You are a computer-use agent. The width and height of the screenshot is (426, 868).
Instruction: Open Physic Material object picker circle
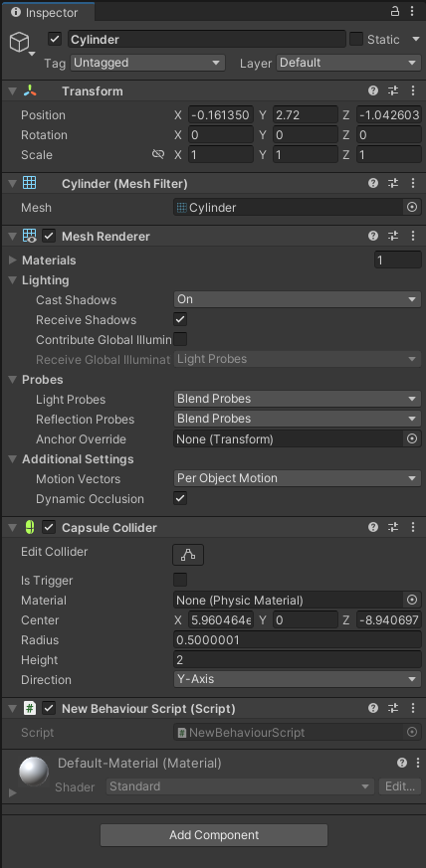412,601
